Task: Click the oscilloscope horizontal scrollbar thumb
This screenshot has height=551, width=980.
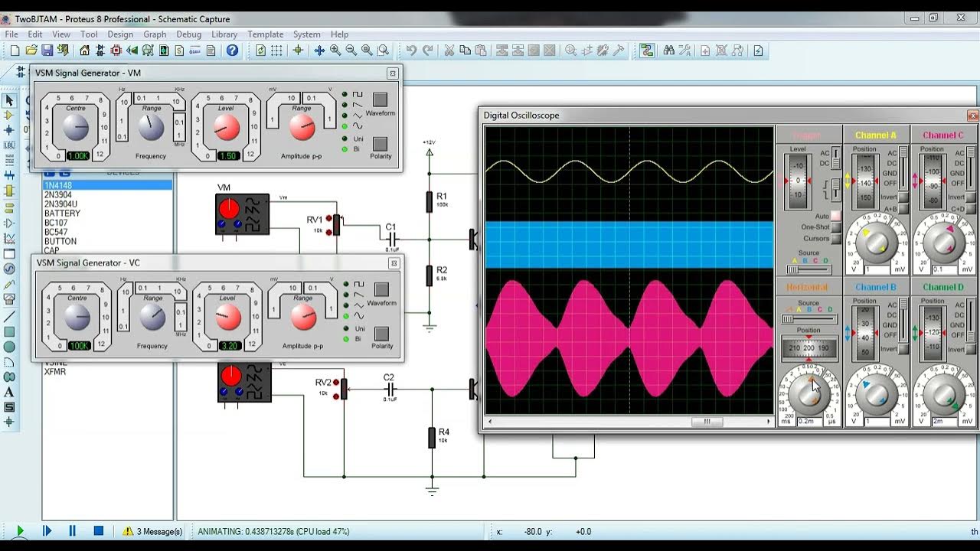Action: point(707,421)
